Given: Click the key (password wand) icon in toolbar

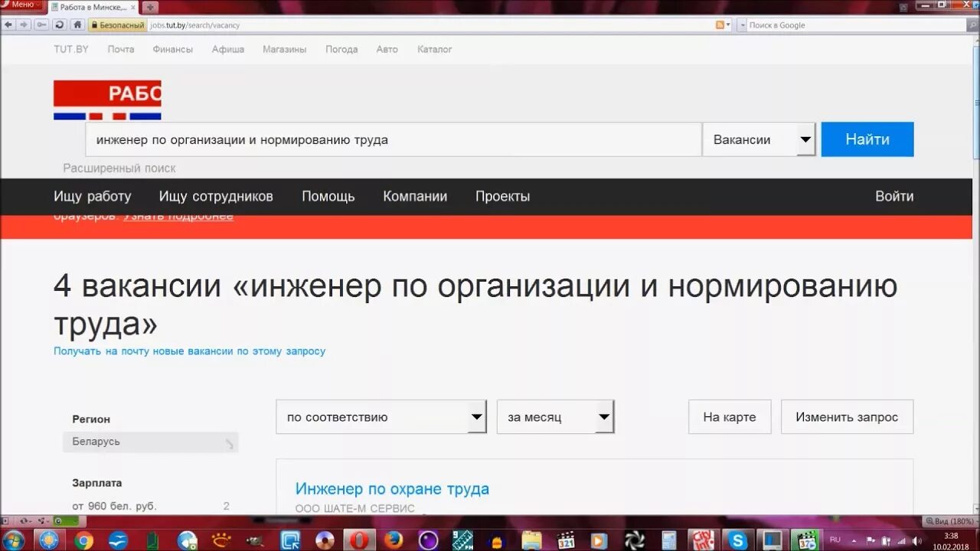Looking at the screenshot, I should [x=41, y=24].
